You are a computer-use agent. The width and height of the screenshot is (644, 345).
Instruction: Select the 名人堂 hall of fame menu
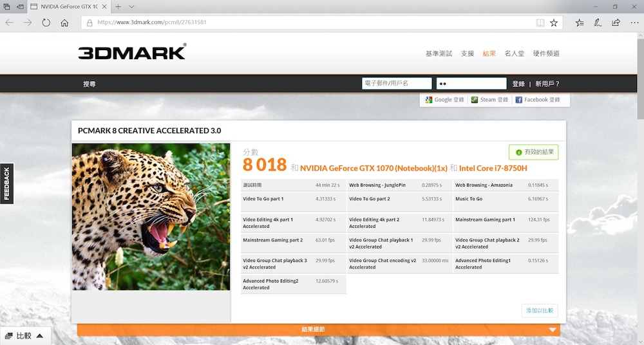pos(514,53)
